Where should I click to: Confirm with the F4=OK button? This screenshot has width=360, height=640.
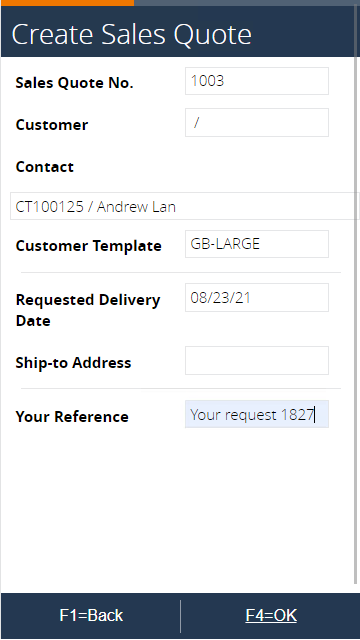[x=271, y=616]
